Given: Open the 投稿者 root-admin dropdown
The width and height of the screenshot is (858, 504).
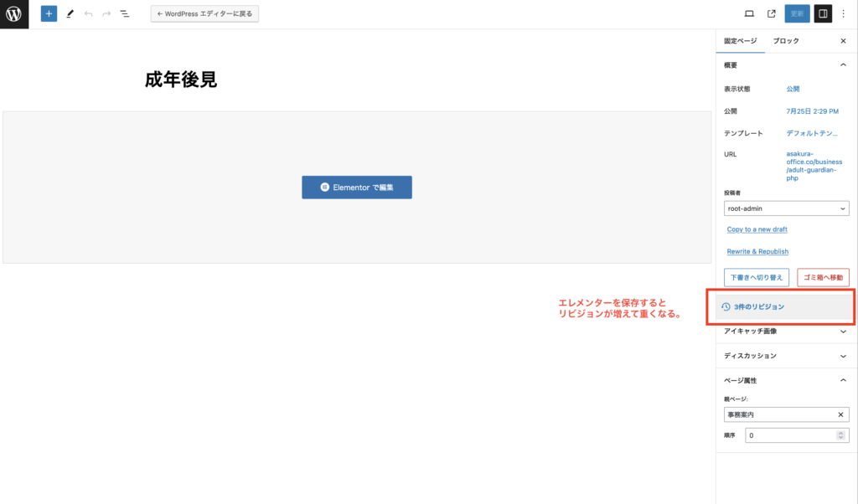Looking at the screenshot, I should [786, 208].
